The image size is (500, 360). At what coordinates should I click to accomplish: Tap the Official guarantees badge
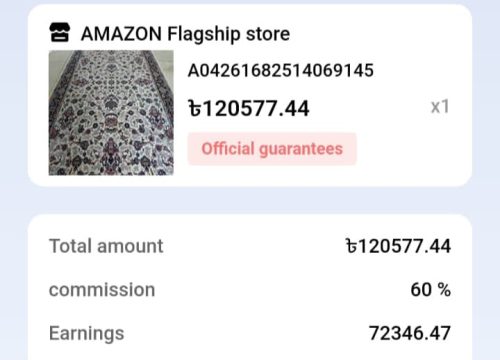click(x=272, y=149)
